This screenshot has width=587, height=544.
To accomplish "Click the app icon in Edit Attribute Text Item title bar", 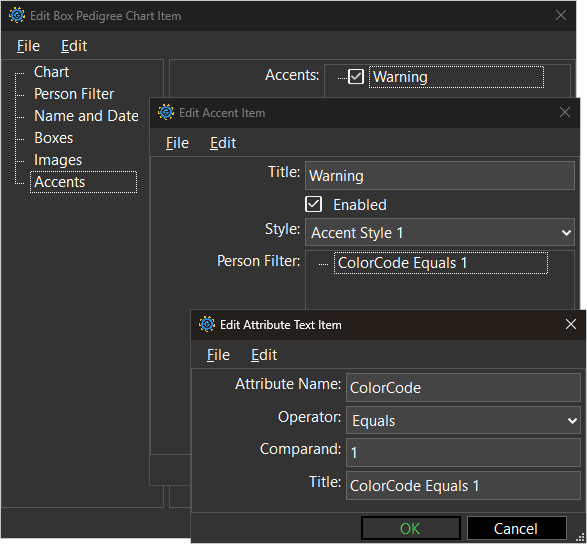I will click(207, 324).
